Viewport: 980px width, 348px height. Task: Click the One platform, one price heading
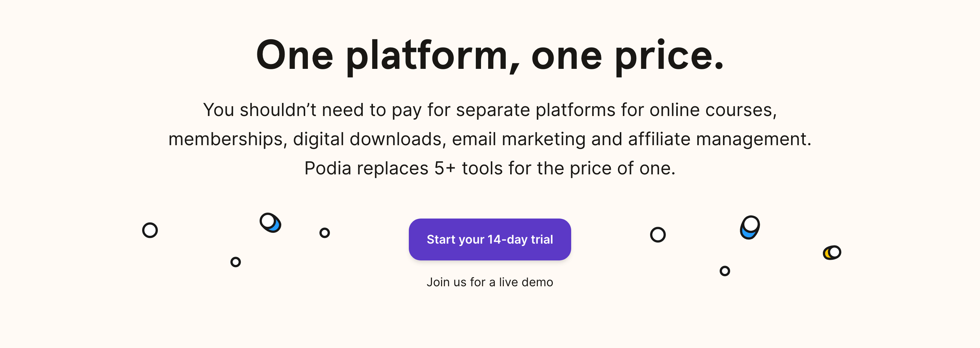pyautogui.click(x=490, y=56)
